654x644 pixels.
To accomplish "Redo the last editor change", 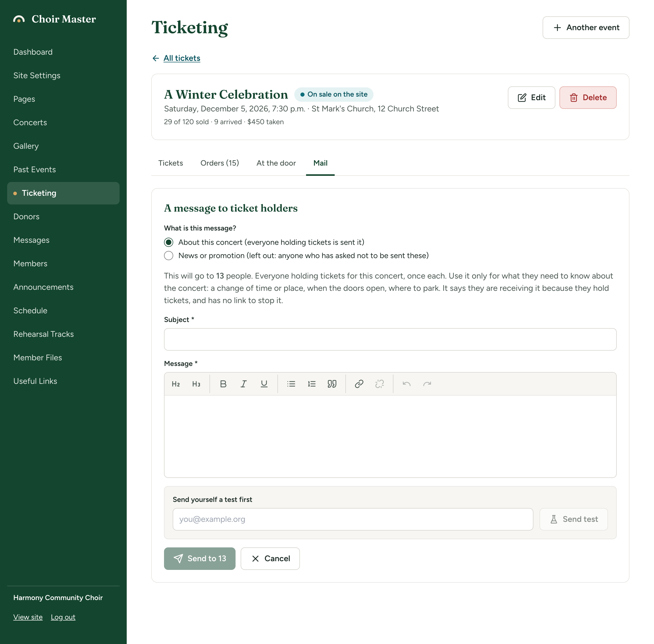I will [427, 384].
